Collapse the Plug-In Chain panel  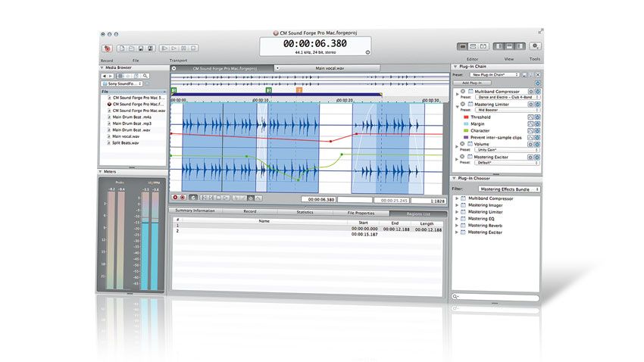click(455, 67)
